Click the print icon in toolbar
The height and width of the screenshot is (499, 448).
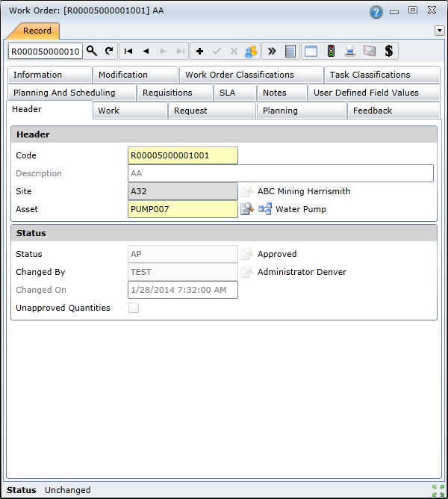click(349, 51)
